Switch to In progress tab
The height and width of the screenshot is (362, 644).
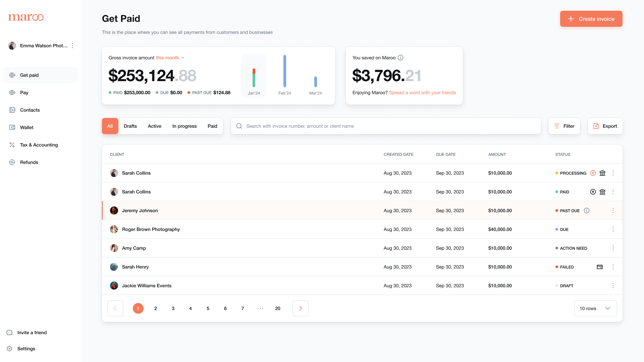[x=184, y=126]
